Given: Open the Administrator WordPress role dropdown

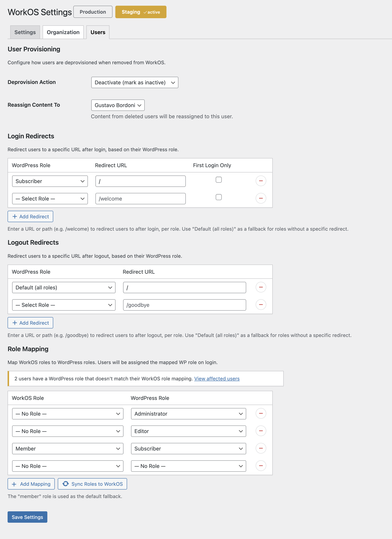Looking at the screenshot, I should [x=189, y=414].
